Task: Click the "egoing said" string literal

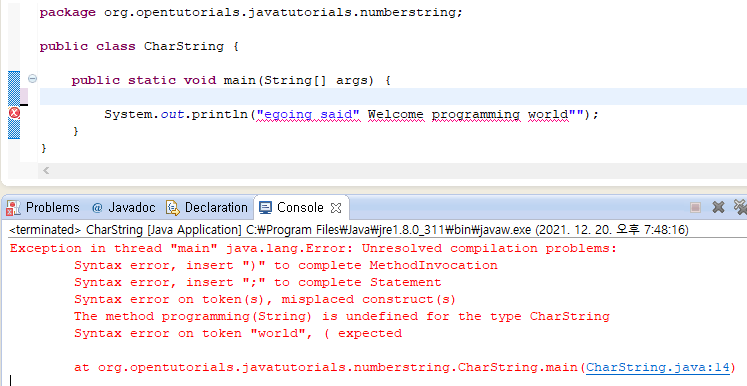Action: click(308, 114)
